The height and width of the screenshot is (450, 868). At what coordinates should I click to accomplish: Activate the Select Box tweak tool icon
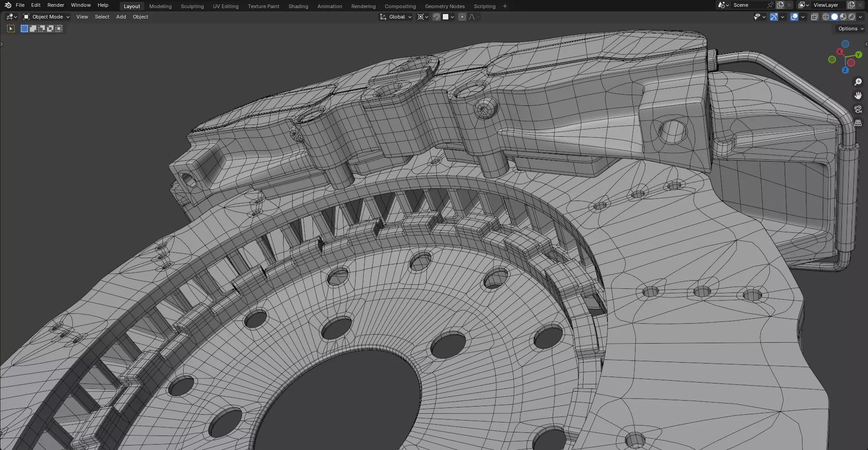(x=11, y=29)
